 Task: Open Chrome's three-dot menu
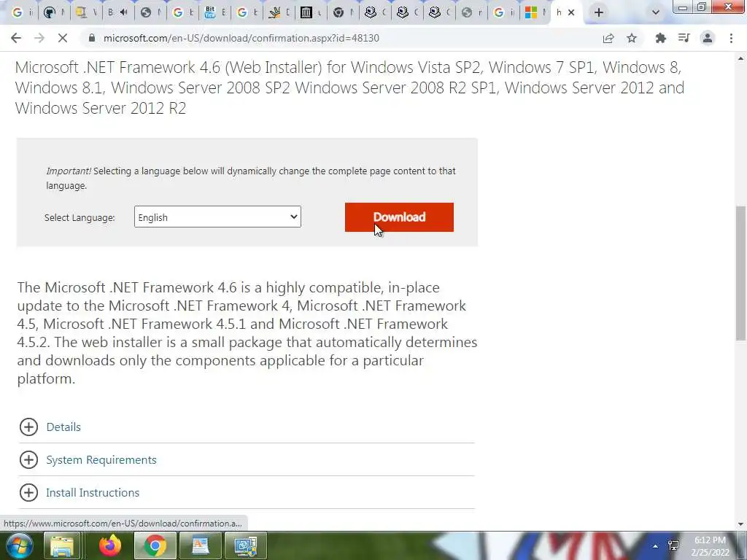coord(731,38)
